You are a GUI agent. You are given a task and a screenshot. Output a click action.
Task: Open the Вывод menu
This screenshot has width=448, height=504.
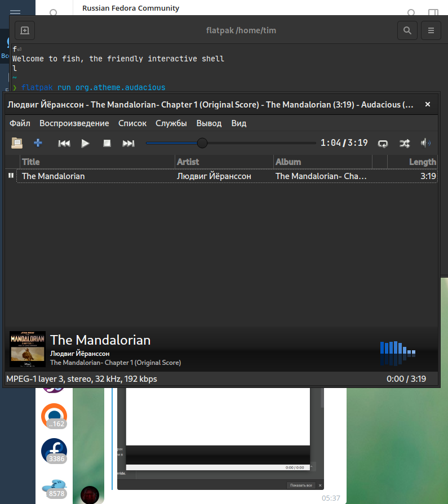pos(209,123)
